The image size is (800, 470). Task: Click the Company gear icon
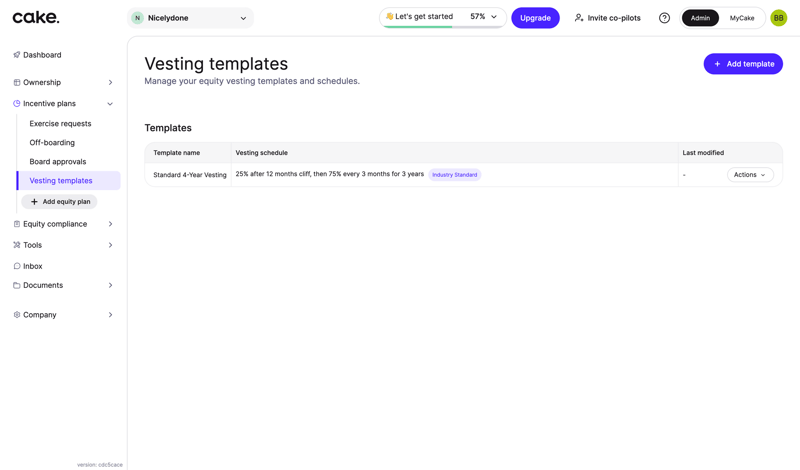17,315
